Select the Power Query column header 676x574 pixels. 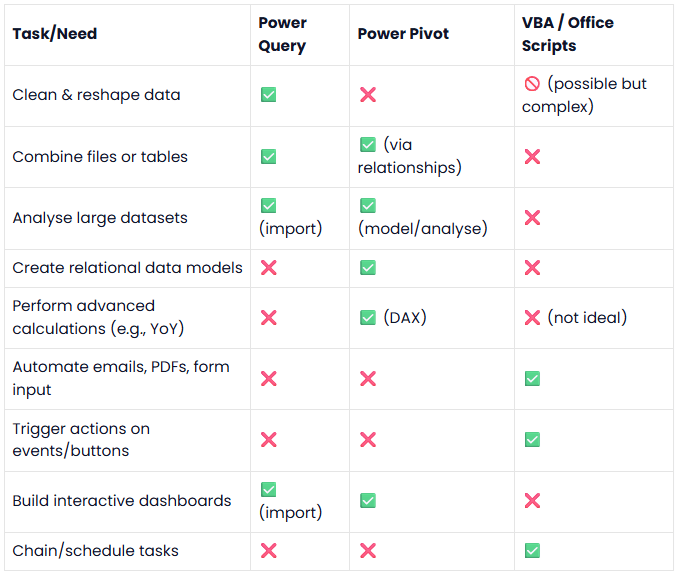[x=282, y=34]
